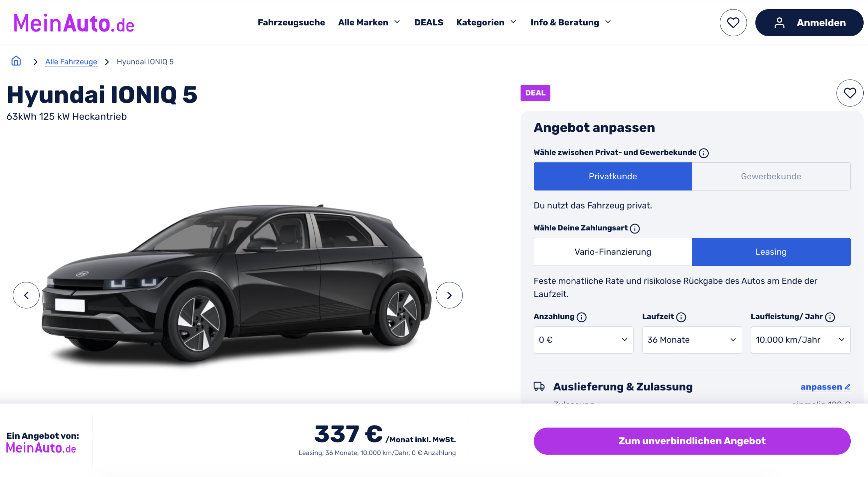Image resolution: width=868 pixels, height=477 pixels.
Task: Select the Privatkunde customer option
Action: (x=613, y=176)
